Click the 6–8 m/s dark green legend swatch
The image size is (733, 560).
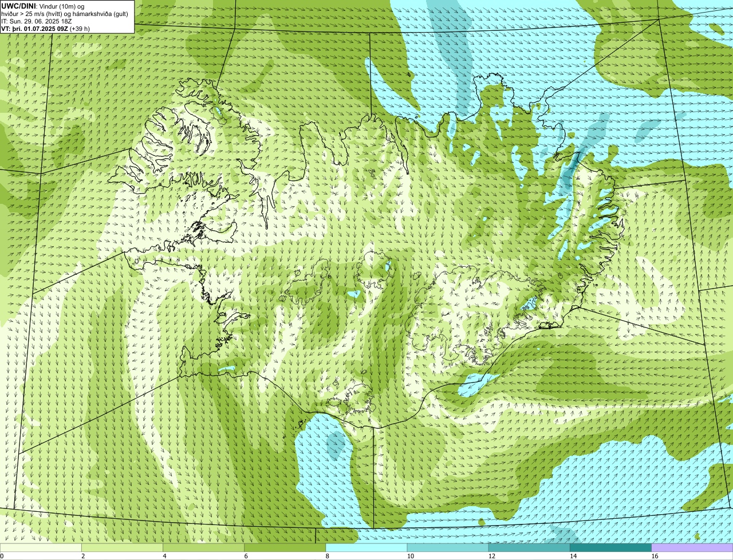(x=285, y=548)
